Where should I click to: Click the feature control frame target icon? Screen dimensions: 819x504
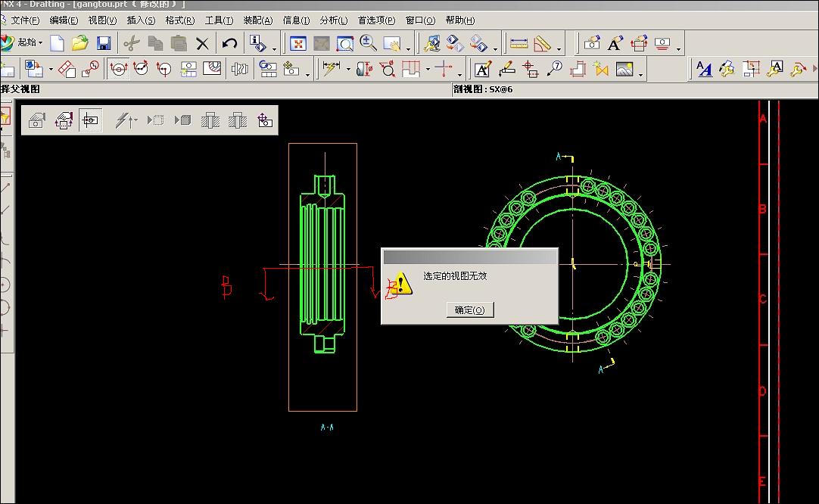530,69
